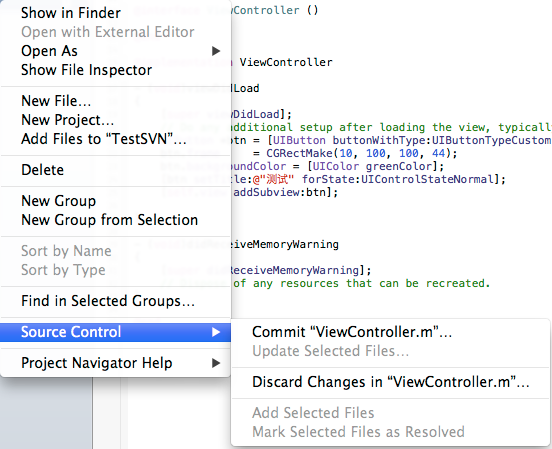Select Mark Selected Files as Resolved
Image resolution: width=552 pixels, height=449 pixels.
[390, 432]
